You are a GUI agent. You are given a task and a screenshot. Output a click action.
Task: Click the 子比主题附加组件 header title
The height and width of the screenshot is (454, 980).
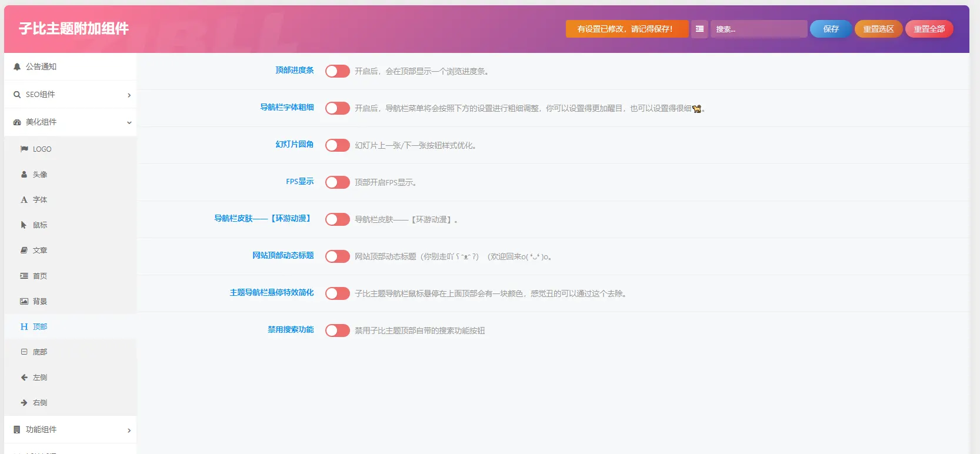point(74,29)
